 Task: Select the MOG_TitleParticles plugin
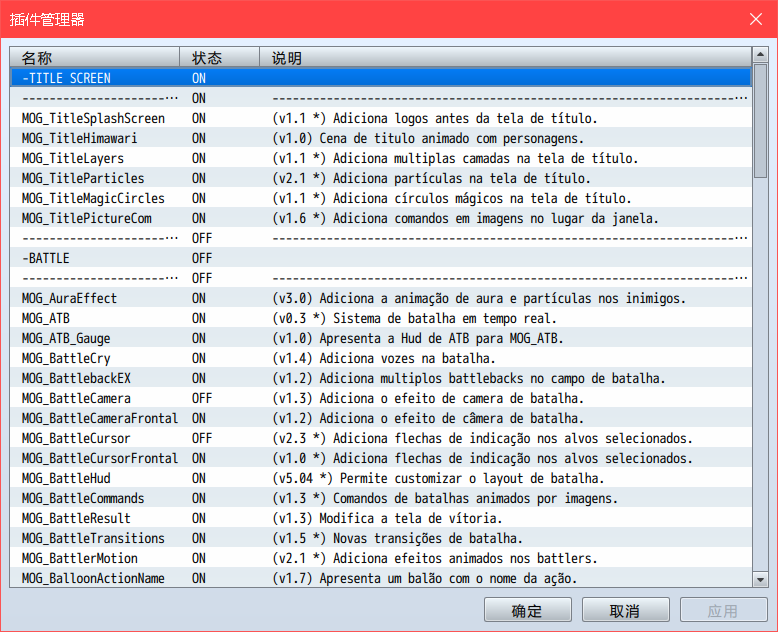click(381, 178)
